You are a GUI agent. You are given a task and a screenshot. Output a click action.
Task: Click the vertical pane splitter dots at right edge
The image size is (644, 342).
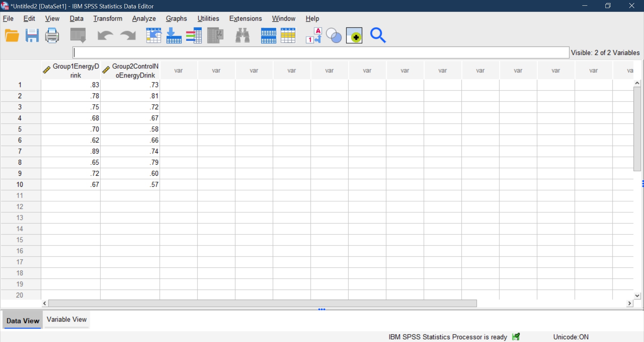coord(643,184)
